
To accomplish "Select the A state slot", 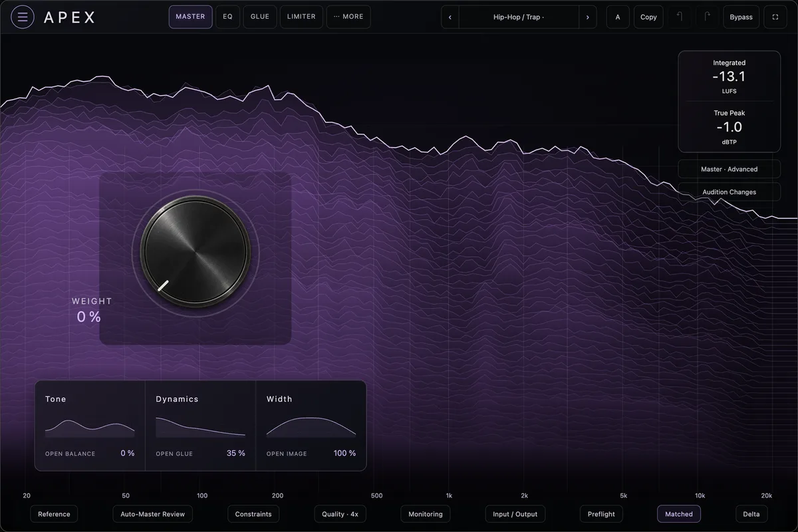I will (618, 17).
